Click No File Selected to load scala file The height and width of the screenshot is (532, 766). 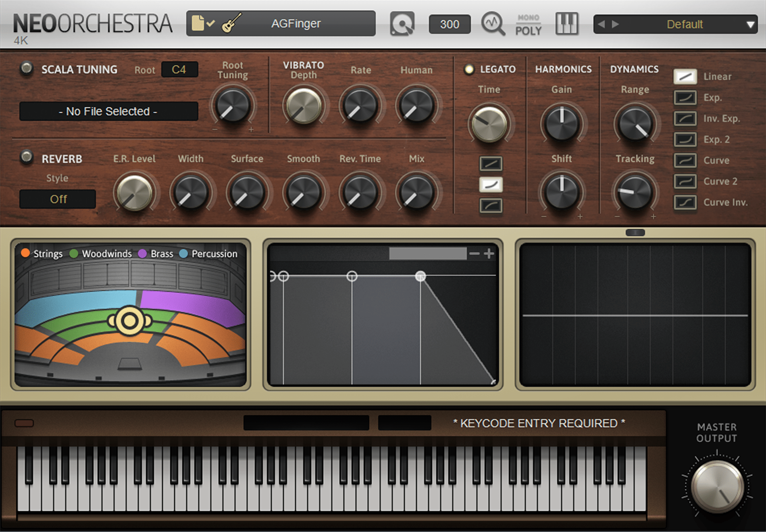coord(108,111)
